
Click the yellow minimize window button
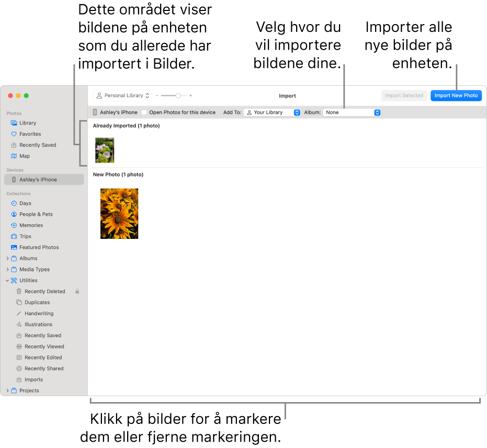18,96
